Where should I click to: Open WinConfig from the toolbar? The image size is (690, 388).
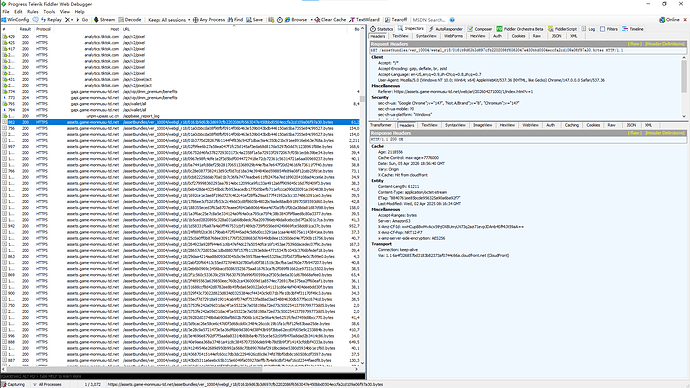[x=15, y=20]
